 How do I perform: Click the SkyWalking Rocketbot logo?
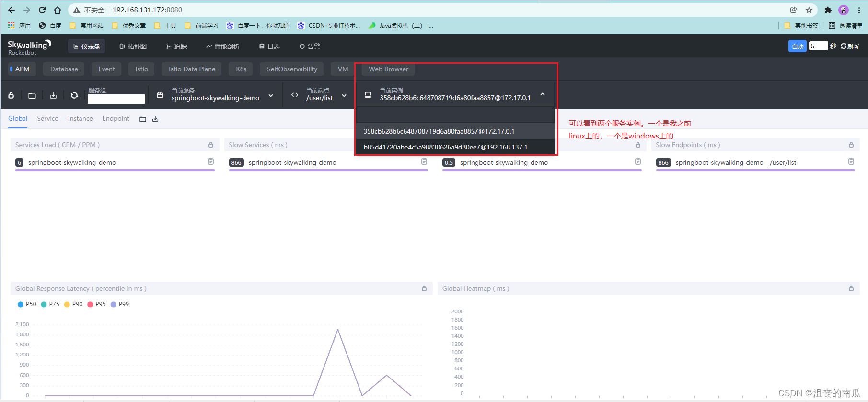[x=29, y=47]
